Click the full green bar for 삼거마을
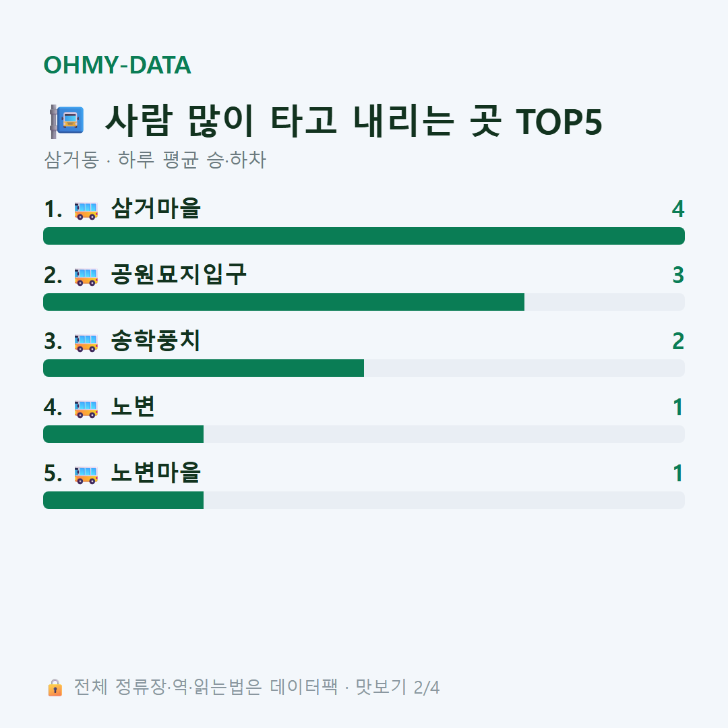 tap(364, 236)
